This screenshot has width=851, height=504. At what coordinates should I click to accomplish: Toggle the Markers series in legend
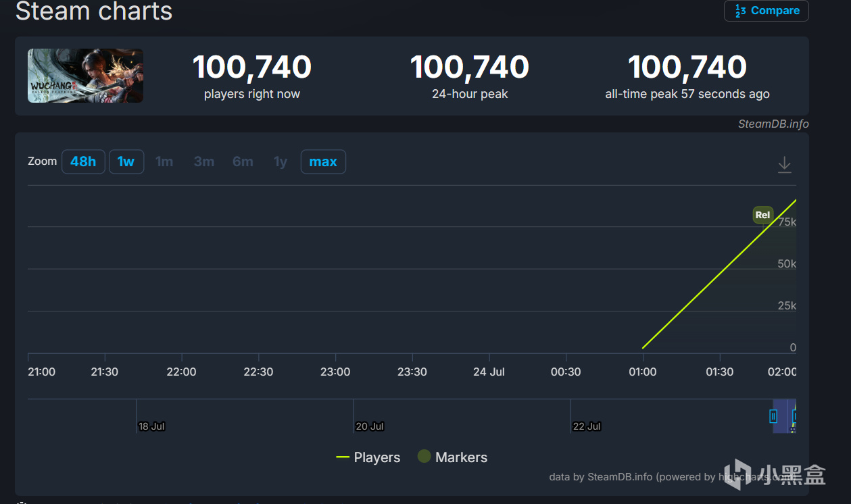452,457
